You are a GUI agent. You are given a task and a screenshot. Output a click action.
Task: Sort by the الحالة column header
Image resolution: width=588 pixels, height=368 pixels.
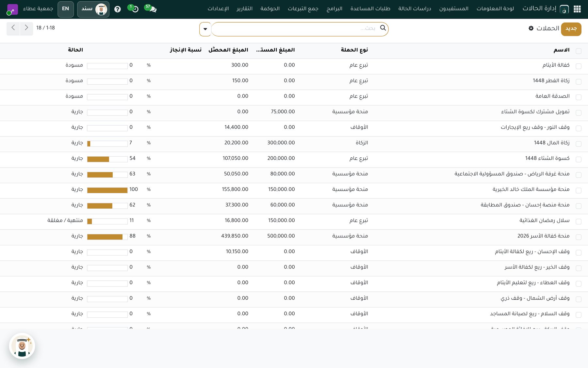tap(75, 50)
